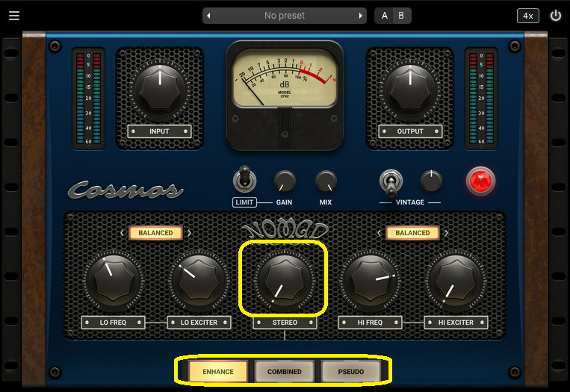
Task: Click the Cosmos logo
Action: click(x=126, y=190)
